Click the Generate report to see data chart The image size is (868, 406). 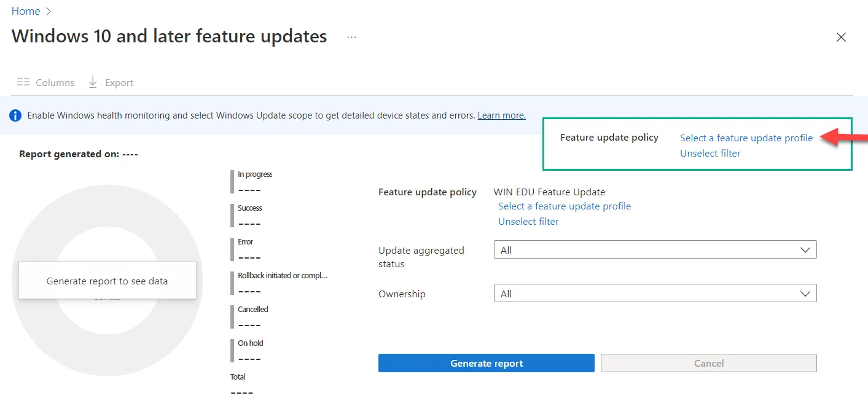point(107,280)
